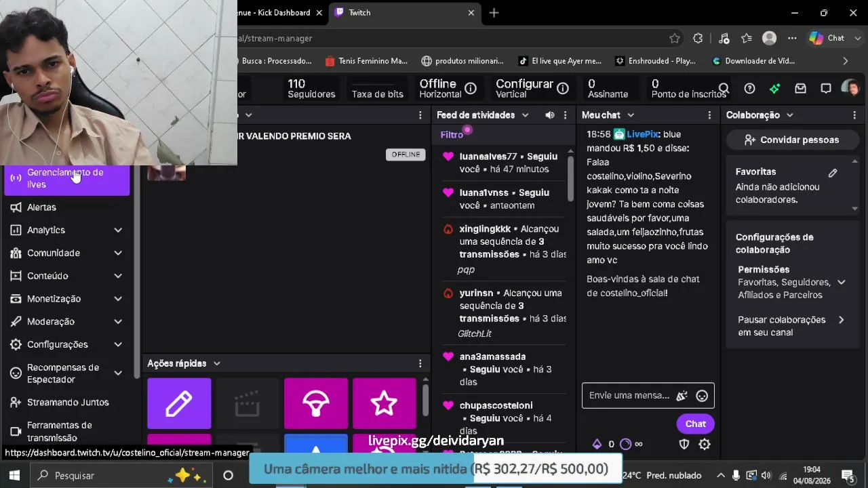The width and height of the screenshot is (868, 488).
Task: Open the Twitch help question mark icon
Action: click(749, 88)
